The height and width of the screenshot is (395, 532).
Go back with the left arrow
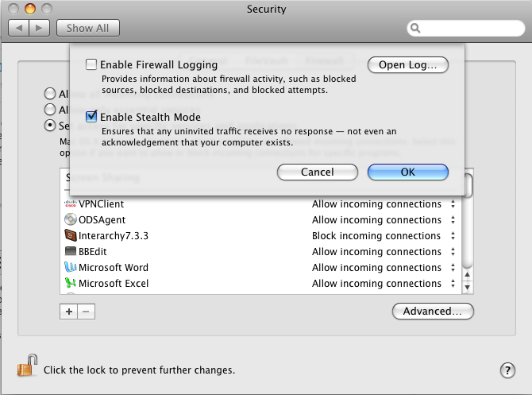[x=19, y=28]
